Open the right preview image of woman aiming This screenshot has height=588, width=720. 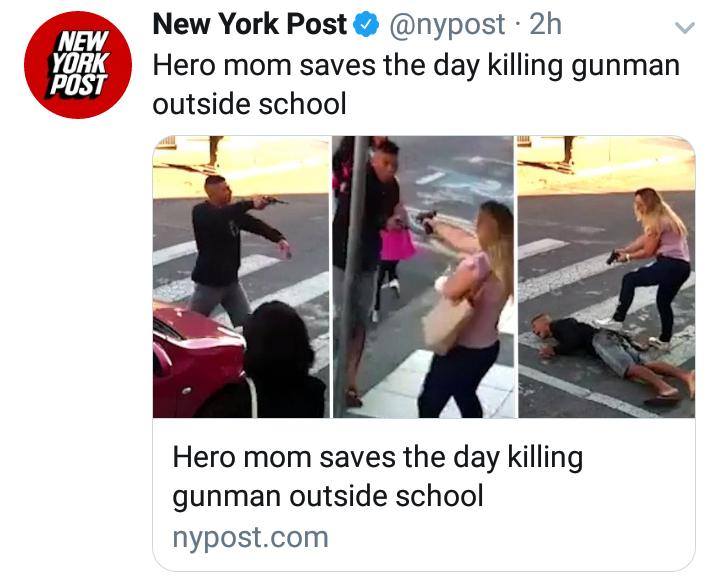606,277
